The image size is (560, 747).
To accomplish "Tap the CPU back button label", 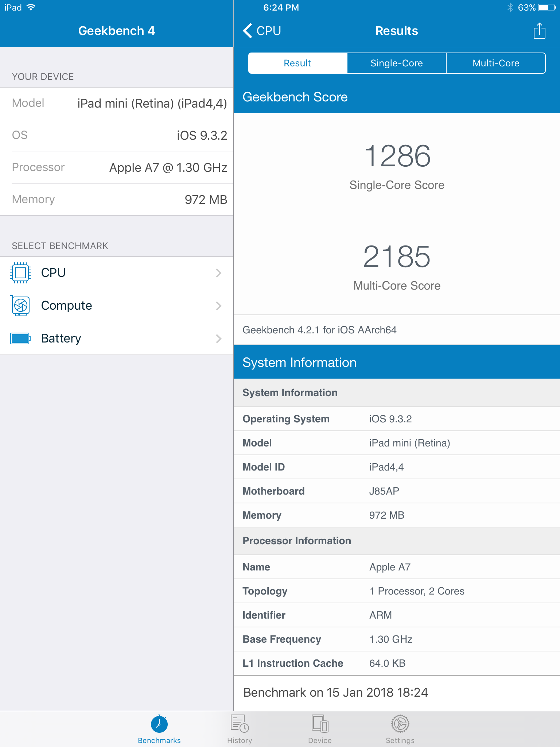I will tap(269, 31).
